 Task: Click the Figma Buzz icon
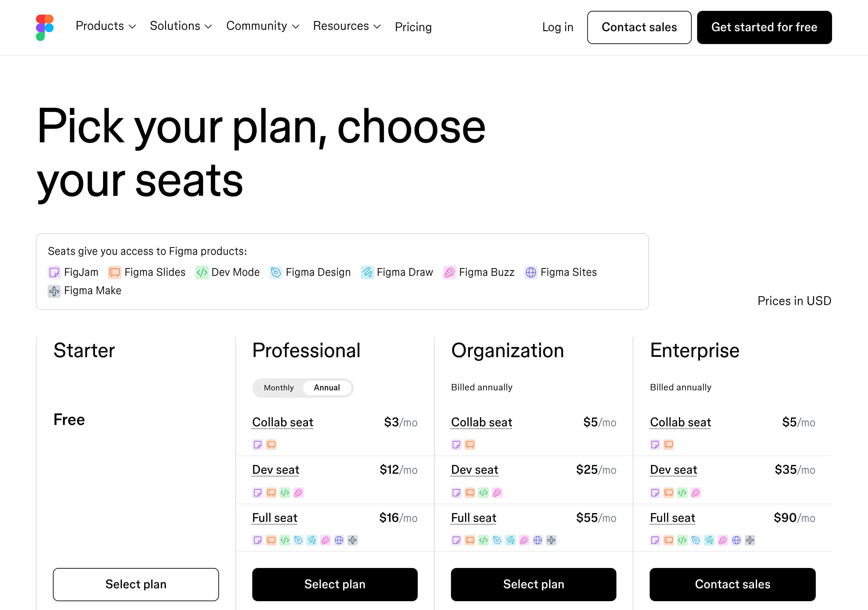tap(450, 272)
